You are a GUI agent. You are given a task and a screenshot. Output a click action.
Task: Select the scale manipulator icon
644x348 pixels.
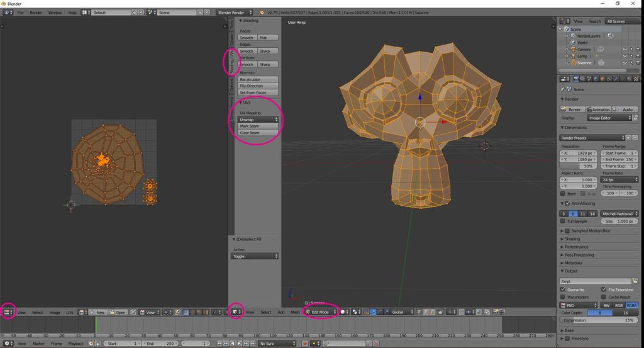(387, 312)
